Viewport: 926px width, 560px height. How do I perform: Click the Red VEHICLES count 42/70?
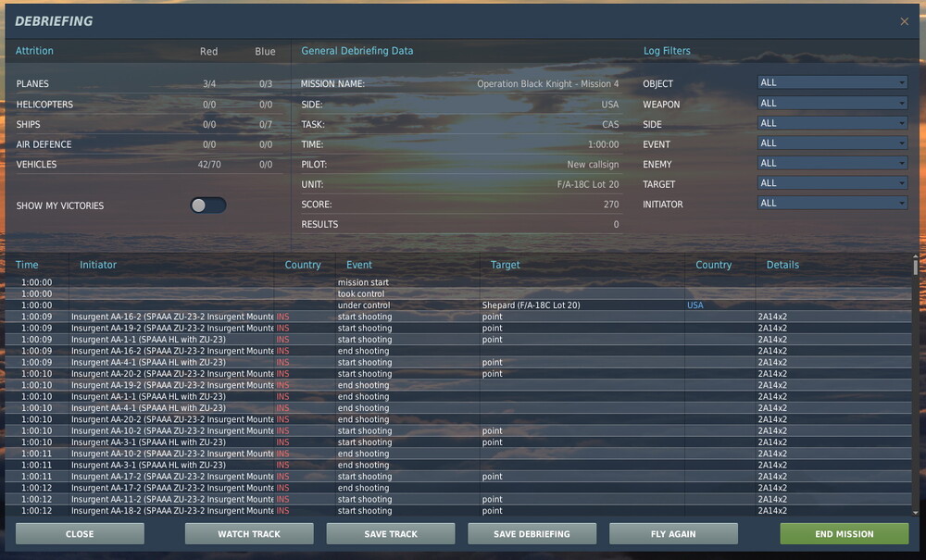coord(209,165)
